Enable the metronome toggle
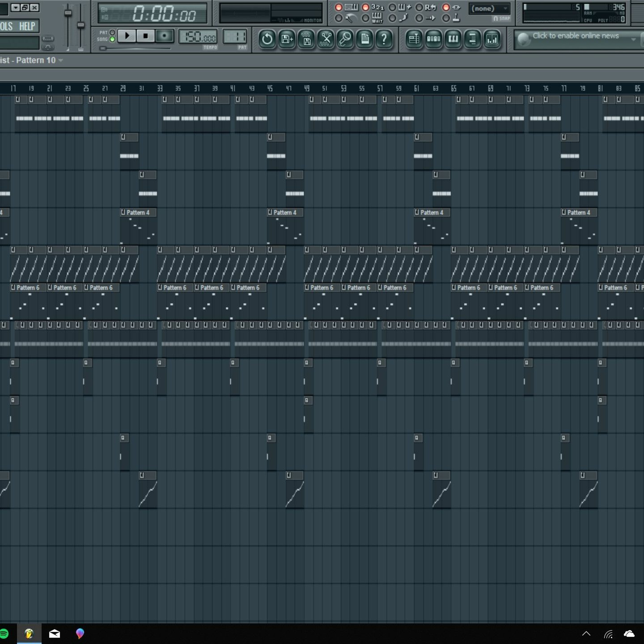This screenshot has height=644, width=644. point(339,18)
